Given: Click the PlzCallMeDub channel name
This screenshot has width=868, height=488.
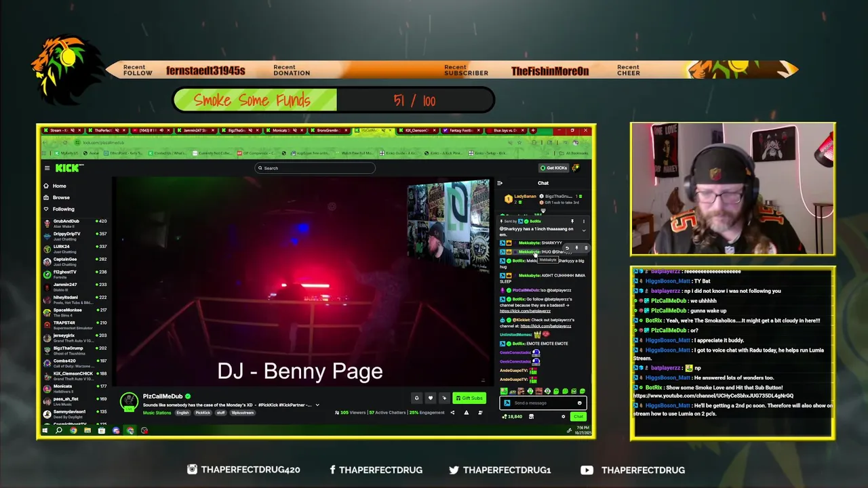Looking at the screenshot, I should pos(163,396).
